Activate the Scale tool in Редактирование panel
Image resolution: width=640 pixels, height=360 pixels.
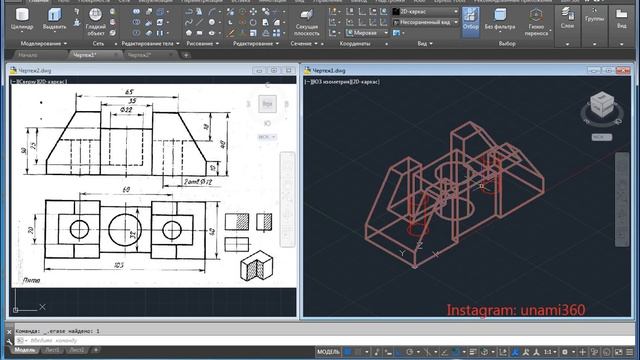point(253,33)
